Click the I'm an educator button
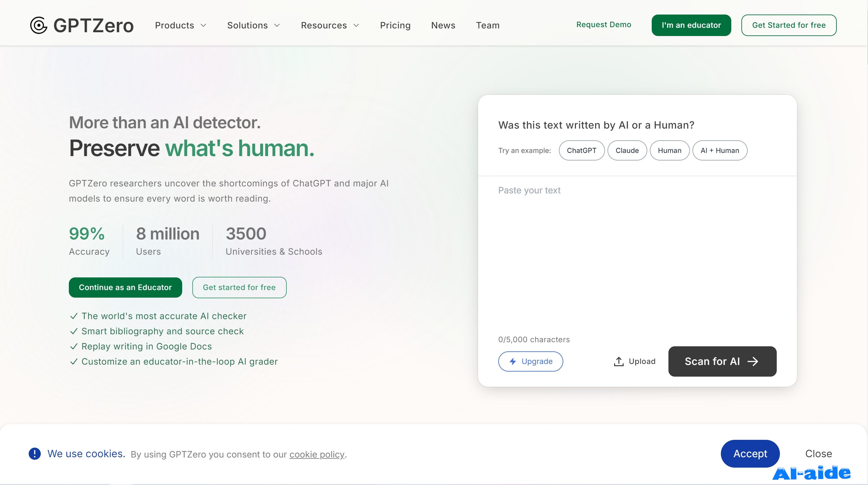Image resolution: width=868 pixels, height=485 pixels. [691, 25]
